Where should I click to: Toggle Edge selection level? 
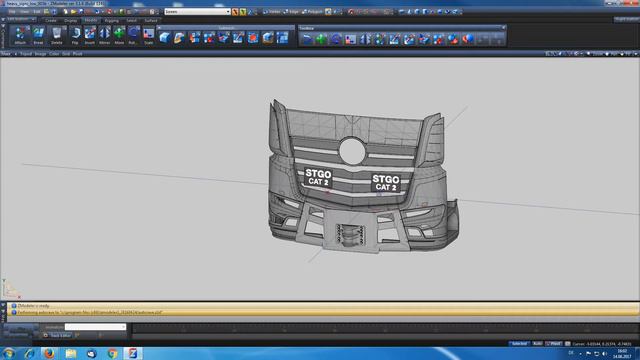click(x=291, y=12)
